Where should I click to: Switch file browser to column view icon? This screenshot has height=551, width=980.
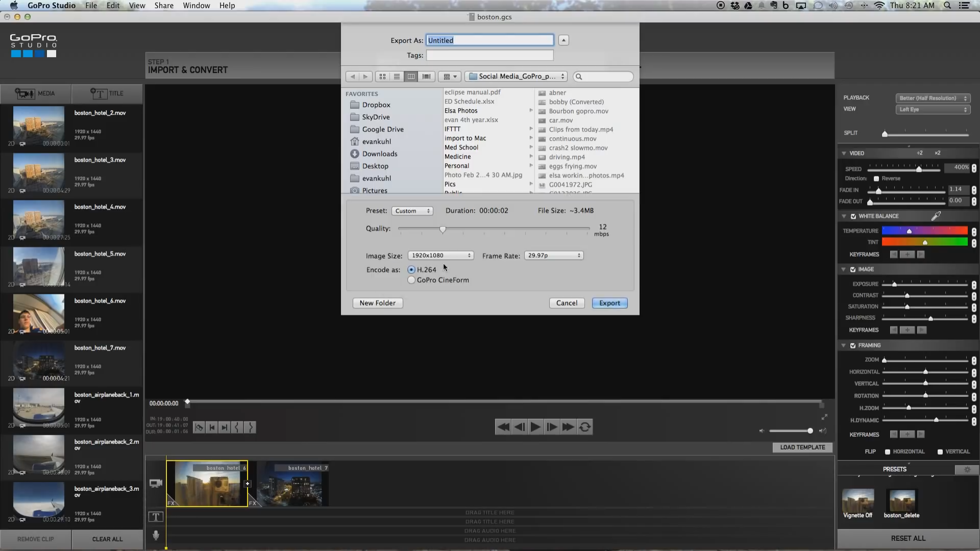click(411, 77)
